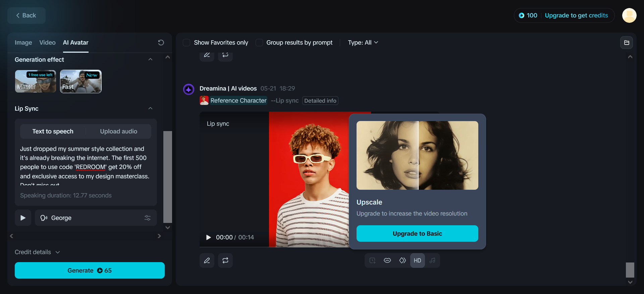Select the AI Avatar tab
The image size is (644, 294).
coord(76,43)
